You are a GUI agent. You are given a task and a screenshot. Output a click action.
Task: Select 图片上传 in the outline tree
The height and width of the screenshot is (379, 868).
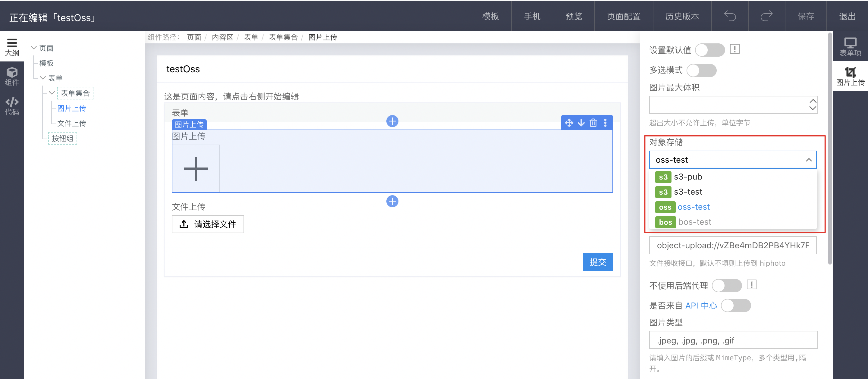[71, 108]
